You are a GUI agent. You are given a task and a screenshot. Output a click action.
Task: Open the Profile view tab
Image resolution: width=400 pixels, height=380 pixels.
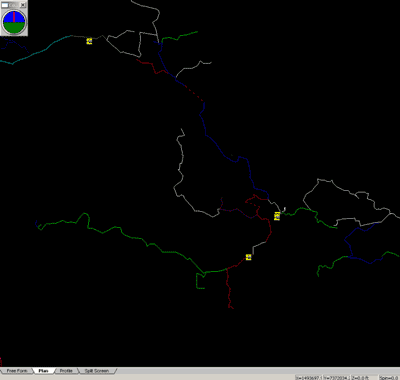pos(66,371)
